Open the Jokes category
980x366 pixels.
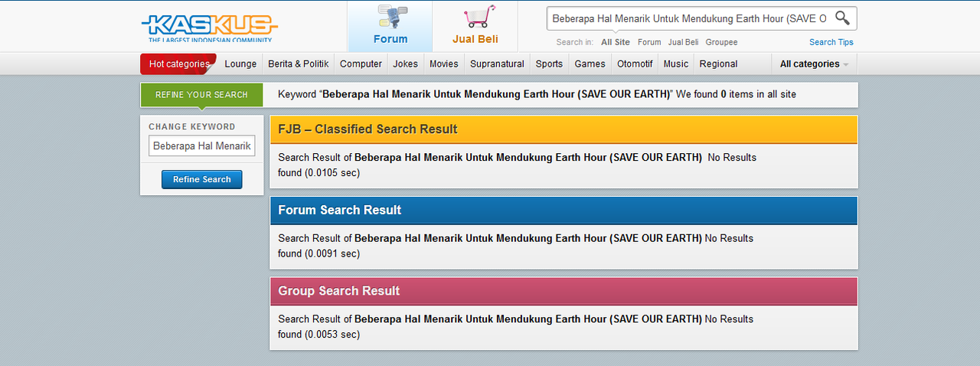[406, 64]
